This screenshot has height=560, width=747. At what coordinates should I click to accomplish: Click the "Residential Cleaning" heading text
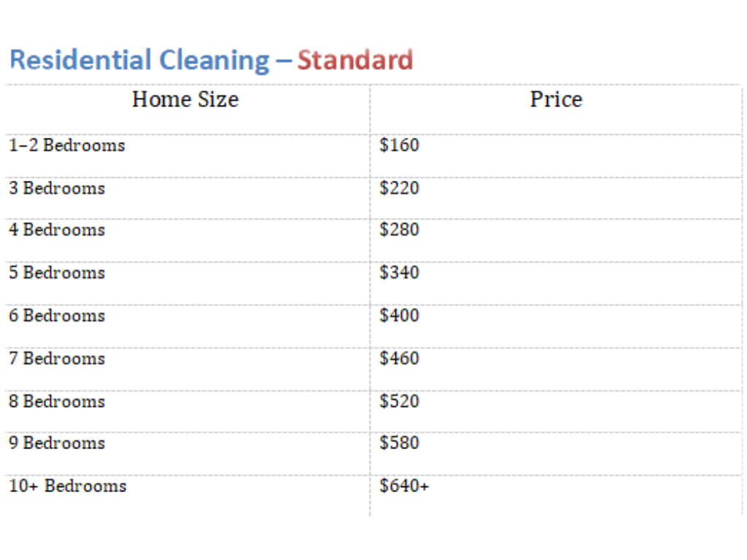tap(139, 60)
